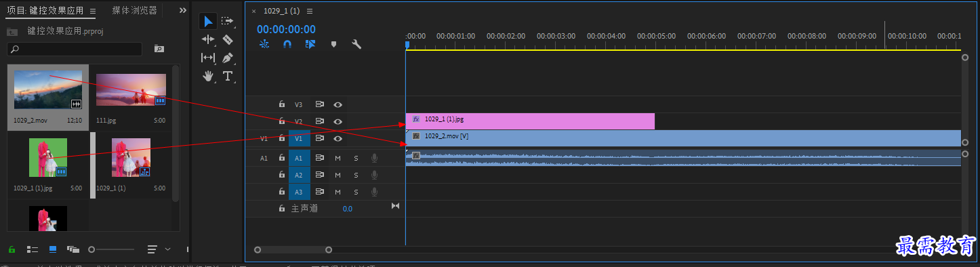Toggle Linked Selection in timeline
The image size is (980, 267).
(310, 44)
